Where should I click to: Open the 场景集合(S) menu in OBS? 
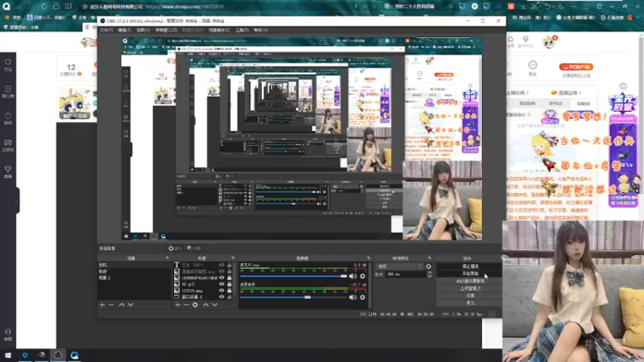tap(219, 31)
